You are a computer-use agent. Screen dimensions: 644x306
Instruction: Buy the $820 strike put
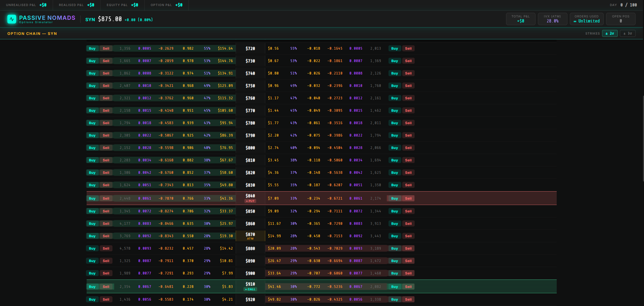pos(395,173)
